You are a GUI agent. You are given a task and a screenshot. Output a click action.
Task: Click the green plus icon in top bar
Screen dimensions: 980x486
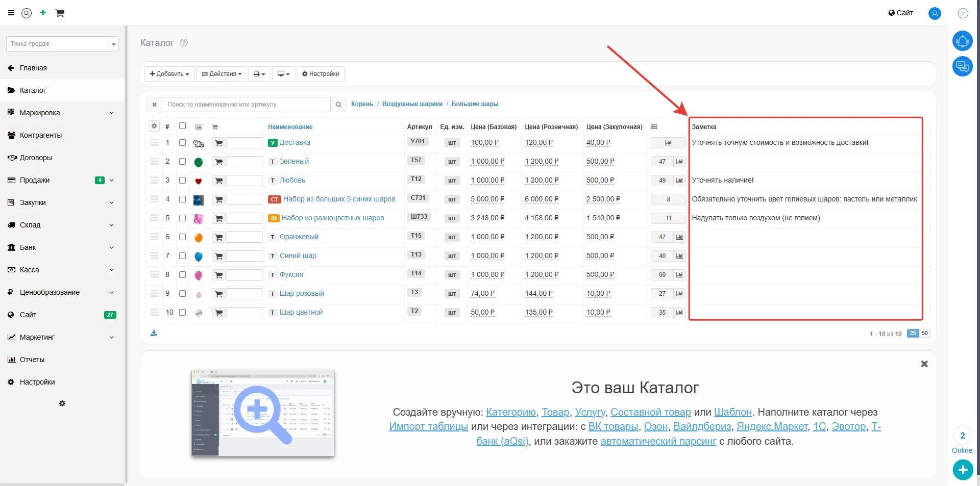pyautogui.click(x=43, y=13)
